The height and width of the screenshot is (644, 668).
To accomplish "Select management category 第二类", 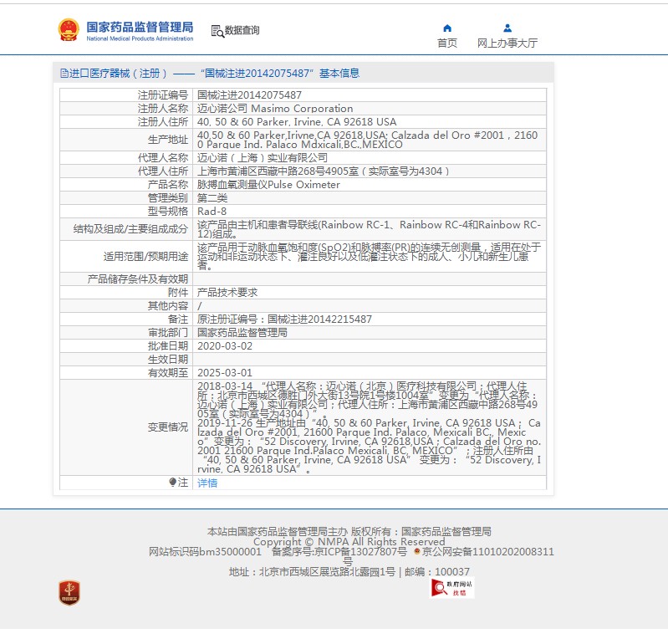I will pos(212,197).
